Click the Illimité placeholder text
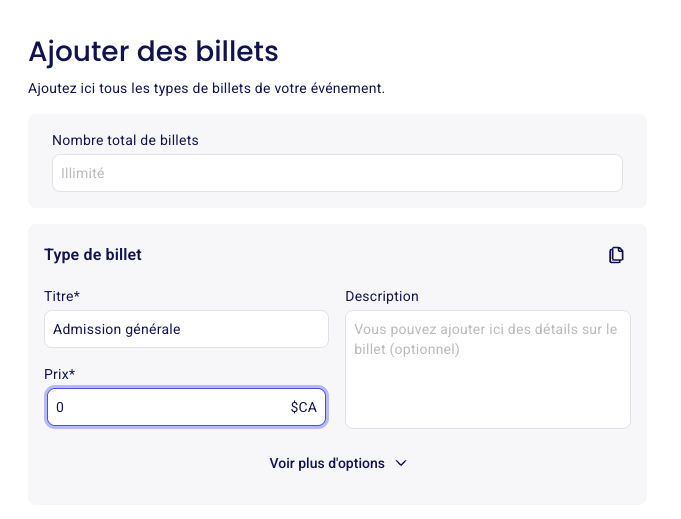The height and width of the screenshot is (519, 681). [x=83, y=173]
